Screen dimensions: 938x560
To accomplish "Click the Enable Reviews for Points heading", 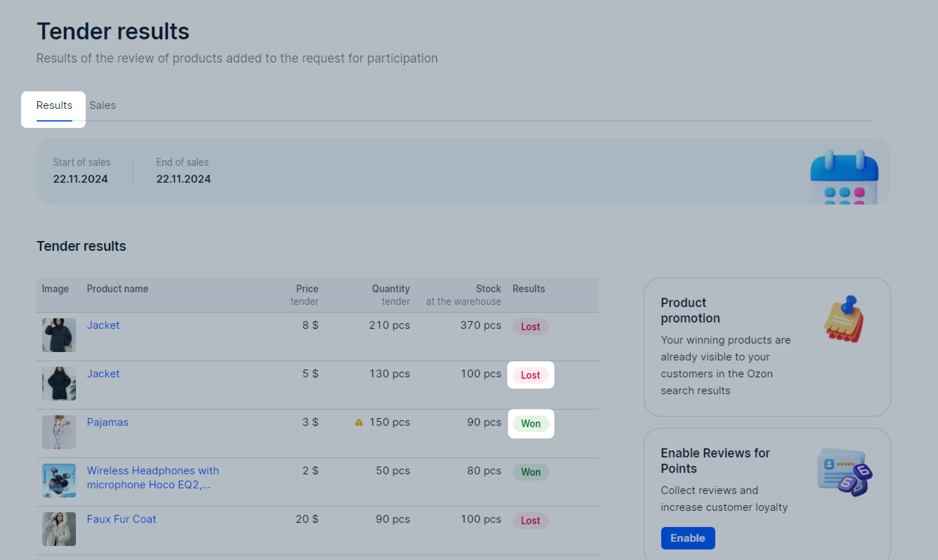I will coord(715,460).
